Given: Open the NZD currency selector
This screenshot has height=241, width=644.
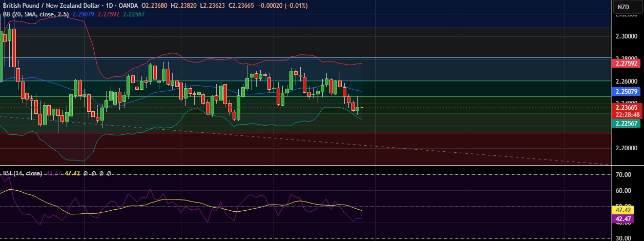Looking at the screenshot, I should [623, 7].
